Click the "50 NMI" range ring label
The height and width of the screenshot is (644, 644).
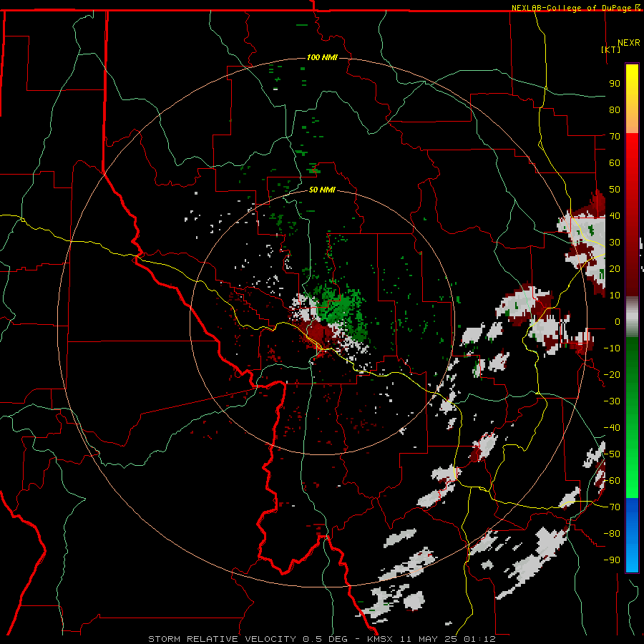point(322,190)
